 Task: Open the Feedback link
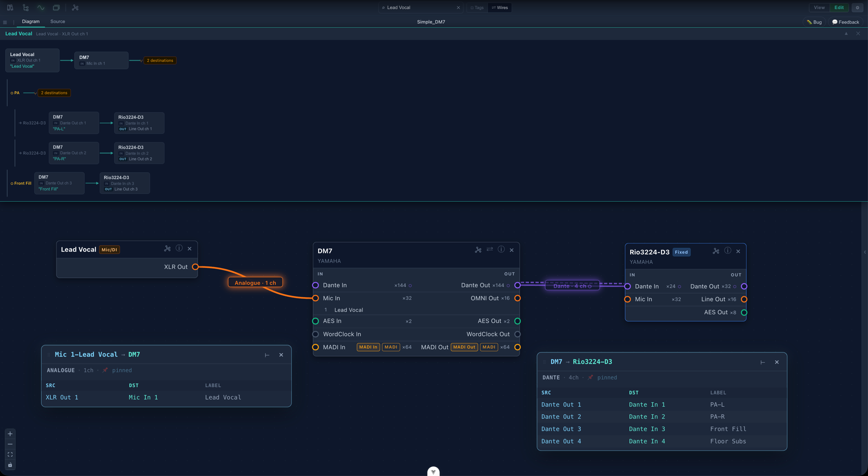click(x=845, y=22)
